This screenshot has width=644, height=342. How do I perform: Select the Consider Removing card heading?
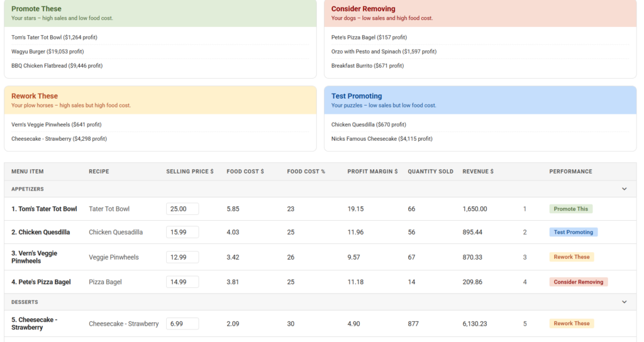(363, 9)
